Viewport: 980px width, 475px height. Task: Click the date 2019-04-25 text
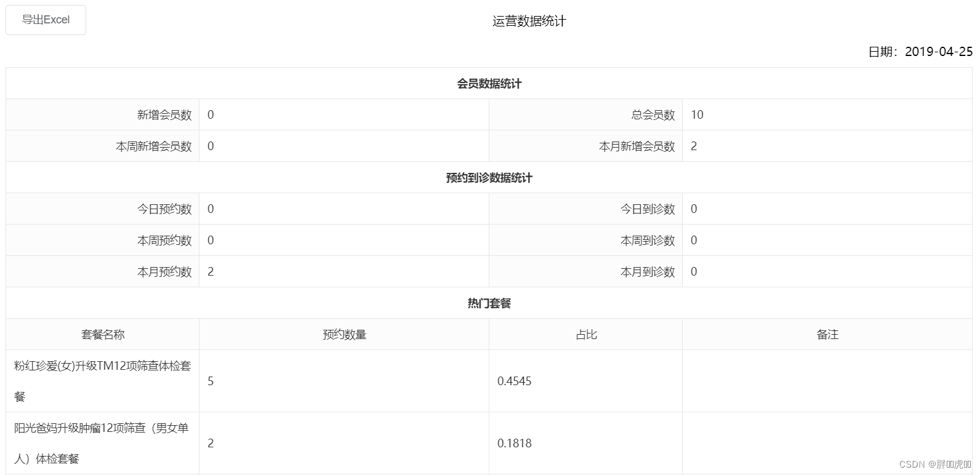938,52
